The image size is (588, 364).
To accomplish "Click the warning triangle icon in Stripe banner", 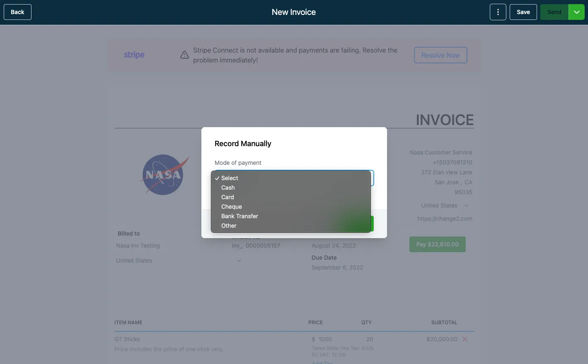I will pos(185,55).
